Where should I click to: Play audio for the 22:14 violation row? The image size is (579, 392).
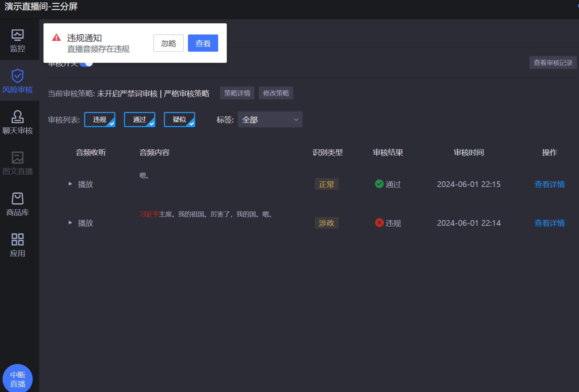[81, 223]
